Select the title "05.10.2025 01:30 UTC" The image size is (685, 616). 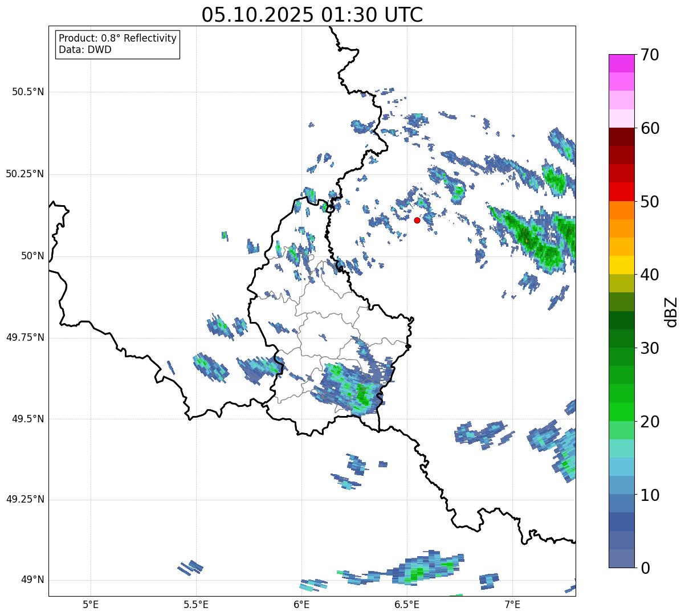(x=312, y=15)
